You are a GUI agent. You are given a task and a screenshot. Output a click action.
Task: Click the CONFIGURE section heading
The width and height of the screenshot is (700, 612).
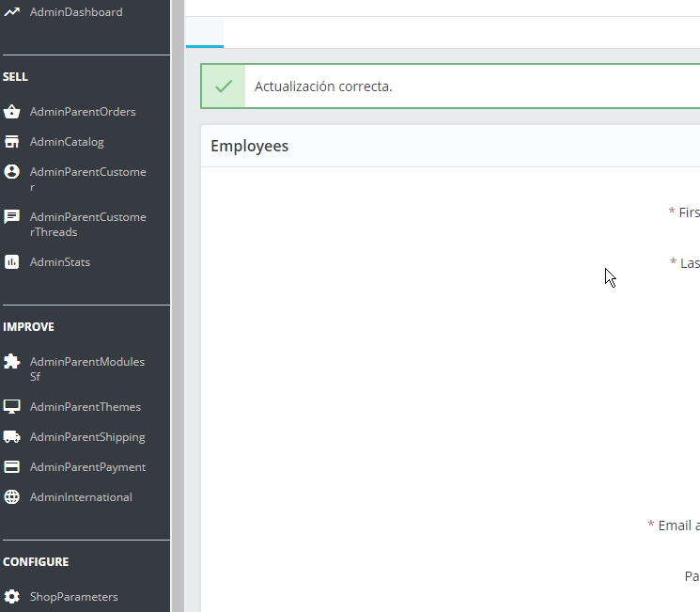point(36,562)
